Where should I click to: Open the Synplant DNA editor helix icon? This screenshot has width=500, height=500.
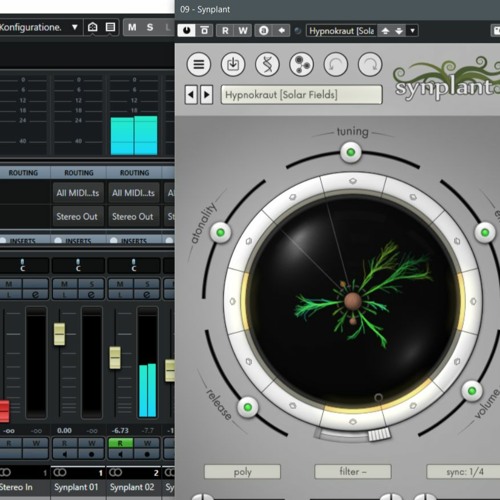(267, 64)
